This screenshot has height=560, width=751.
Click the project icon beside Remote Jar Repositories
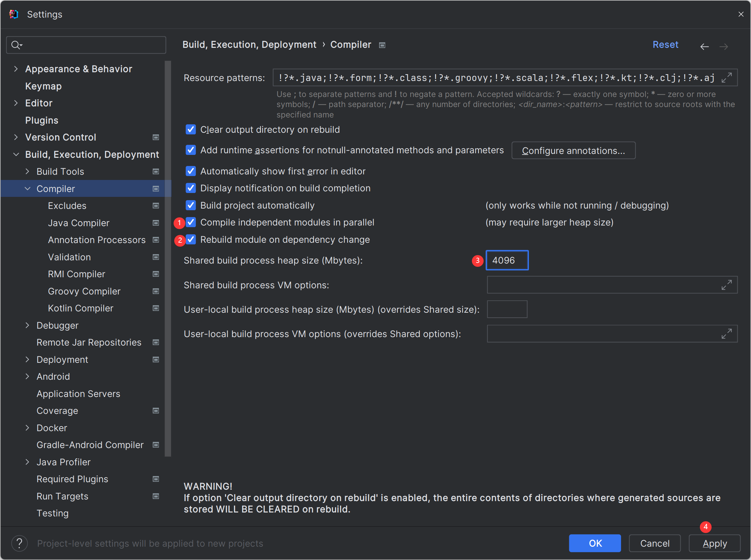[156, 342]
